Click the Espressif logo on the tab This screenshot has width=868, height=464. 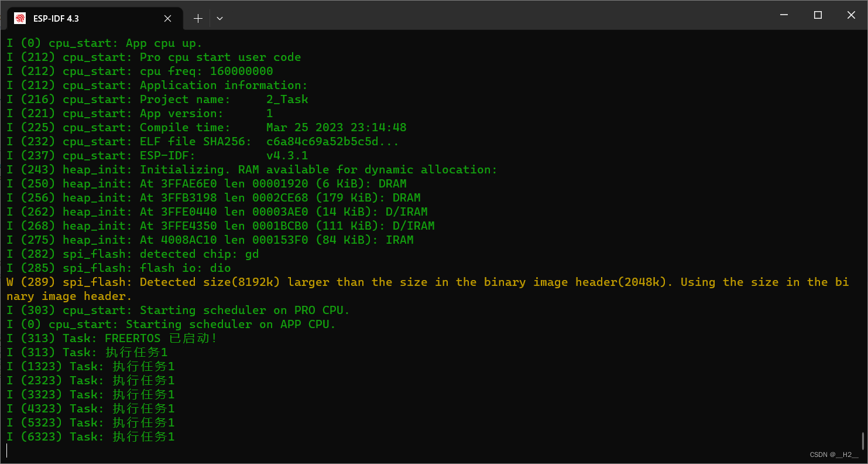(x=20, y=18)
